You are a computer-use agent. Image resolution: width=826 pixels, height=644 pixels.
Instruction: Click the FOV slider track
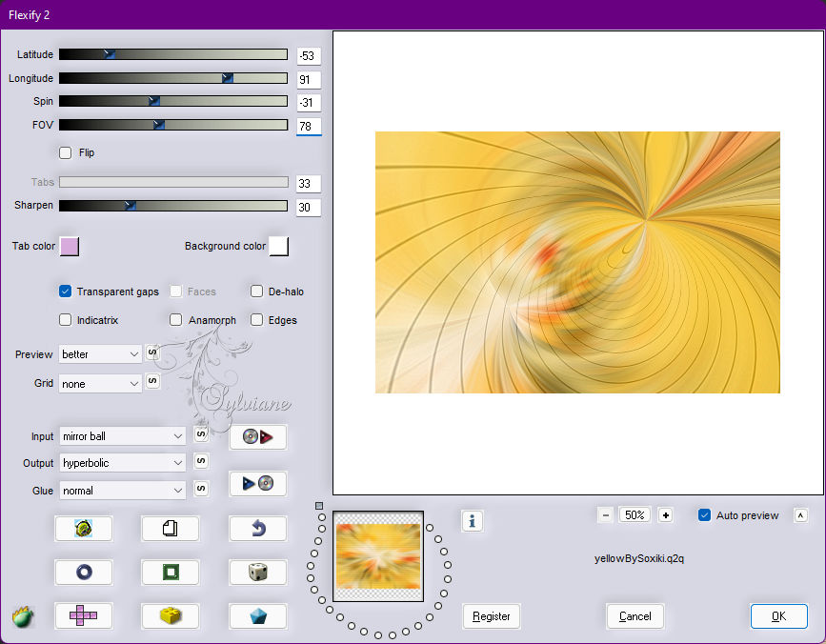click(173, 125)
